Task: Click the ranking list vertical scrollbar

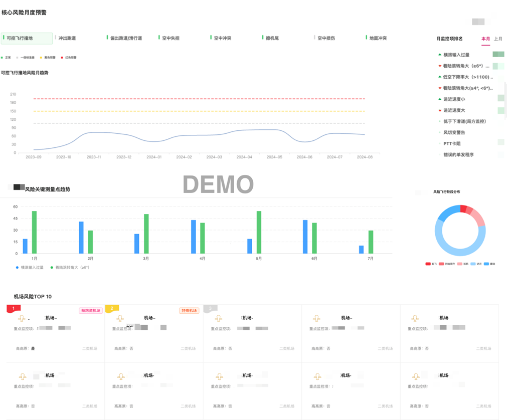Action: coord(505,100)
